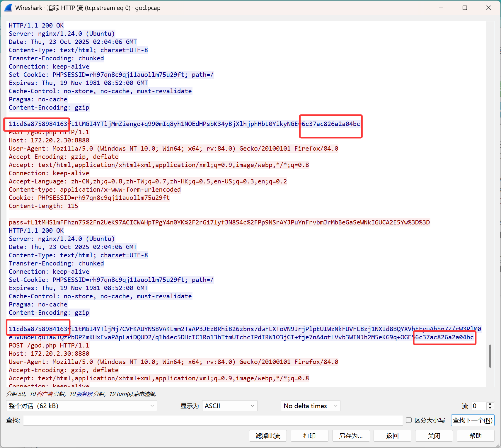
Task: Click the first 'Content-Encoding: gzip' line
Action: 49,108
